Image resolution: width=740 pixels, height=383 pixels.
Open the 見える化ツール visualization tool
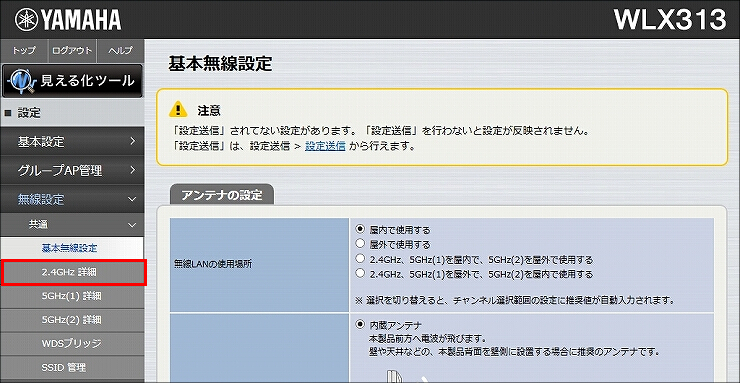point(72,81)
